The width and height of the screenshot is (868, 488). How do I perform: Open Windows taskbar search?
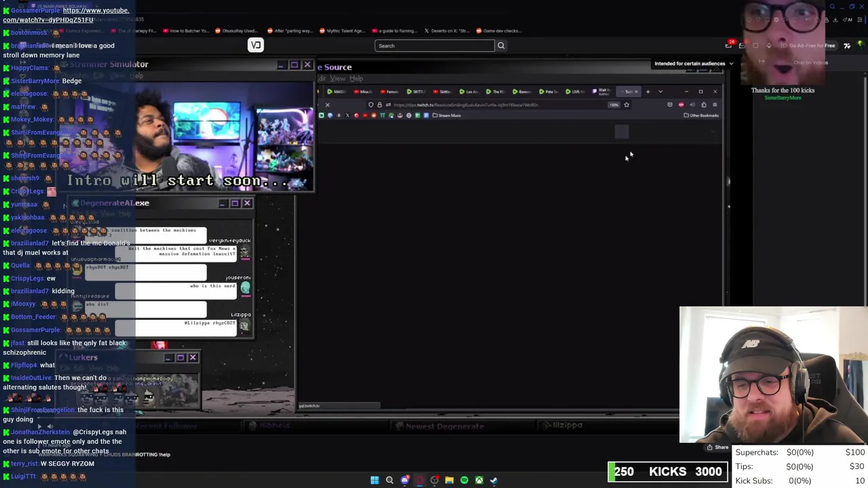click(x=389, y=480)
